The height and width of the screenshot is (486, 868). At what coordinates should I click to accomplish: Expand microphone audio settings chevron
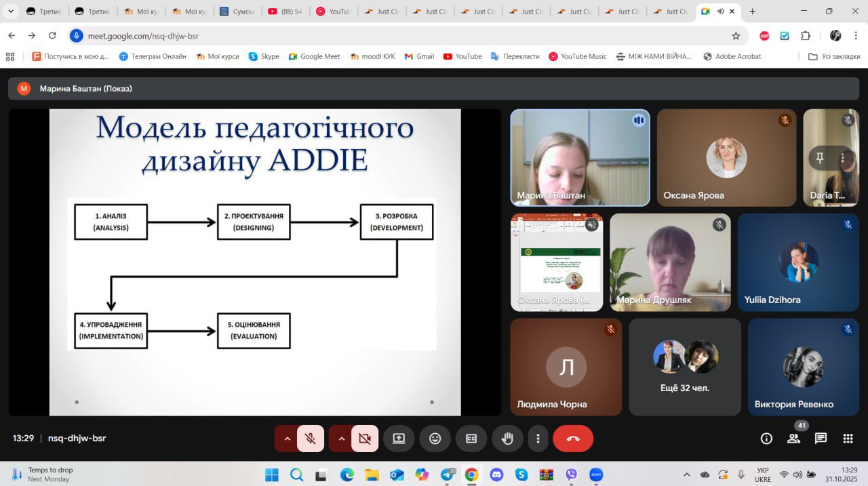288,439
